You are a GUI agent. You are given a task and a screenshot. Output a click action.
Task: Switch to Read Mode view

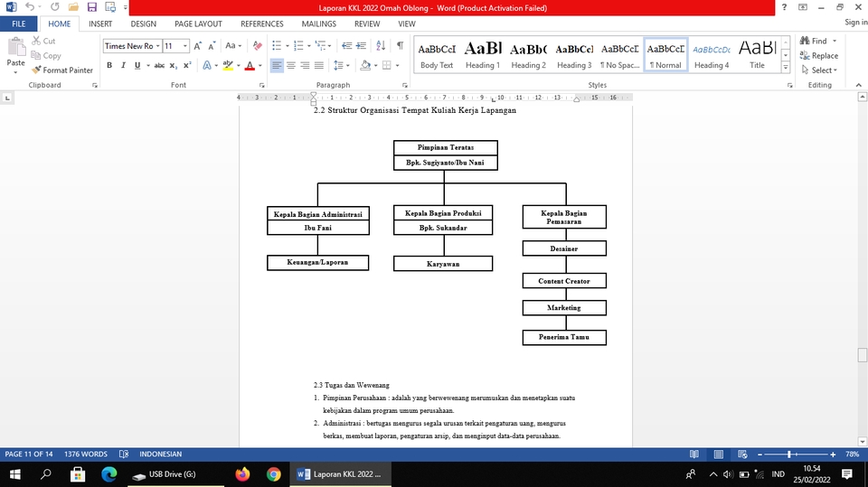click(x=694, y=454)
